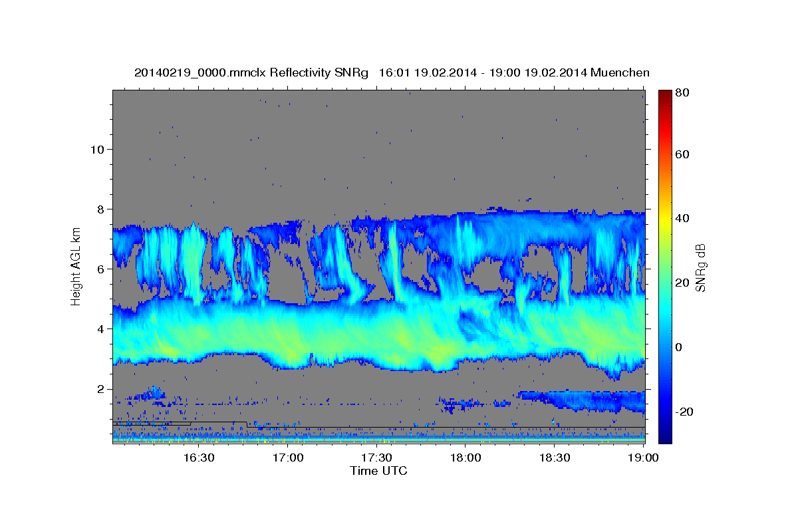Click the 17:30 time tick label
798x532 pixels.
point(376,458)
